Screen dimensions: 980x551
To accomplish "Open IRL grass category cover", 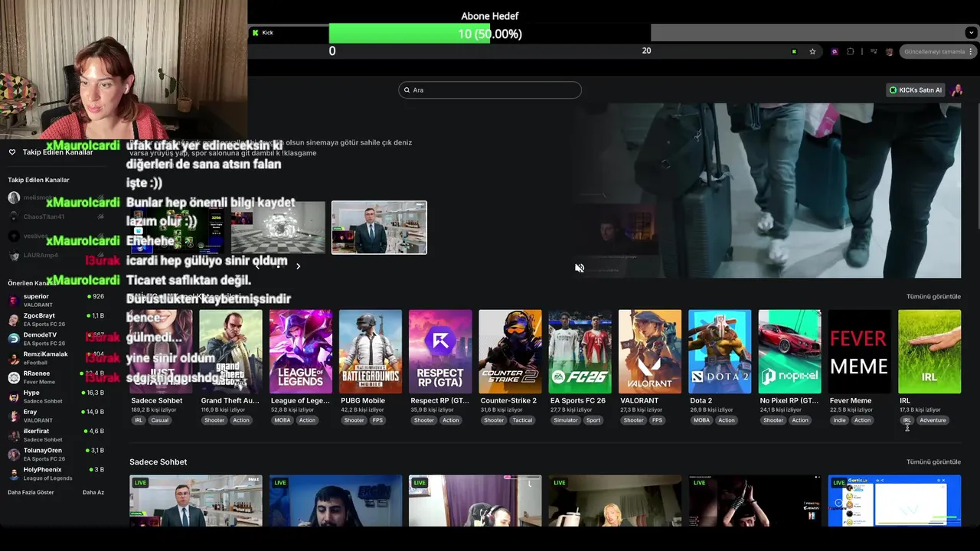I will [929, 351].
